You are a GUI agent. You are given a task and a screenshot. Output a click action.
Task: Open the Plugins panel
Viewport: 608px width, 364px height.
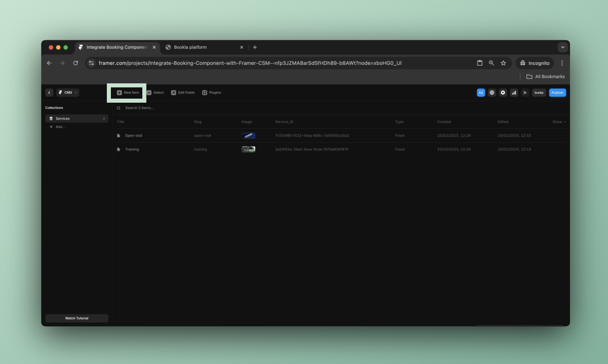coord(212,93)
